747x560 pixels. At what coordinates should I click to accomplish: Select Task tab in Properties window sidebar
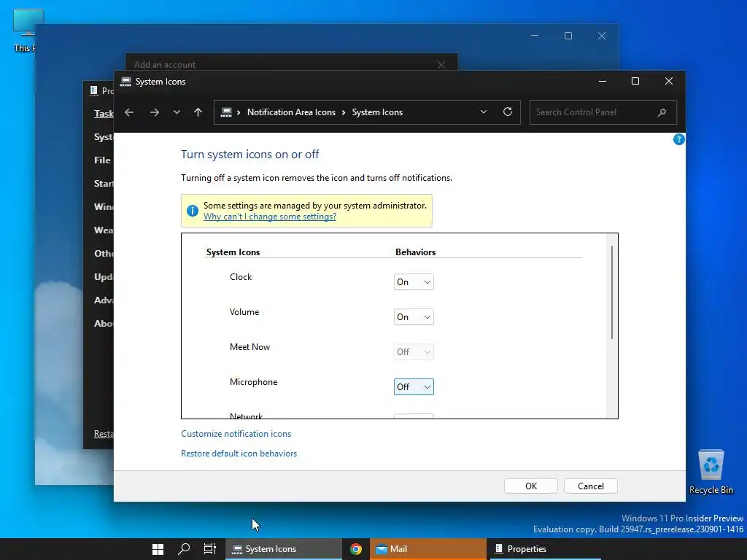coord(104,113)
